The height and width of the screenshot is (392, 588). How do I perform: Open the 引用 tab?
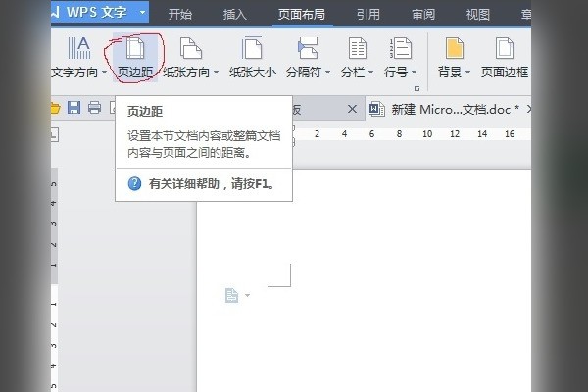[368, 15]
